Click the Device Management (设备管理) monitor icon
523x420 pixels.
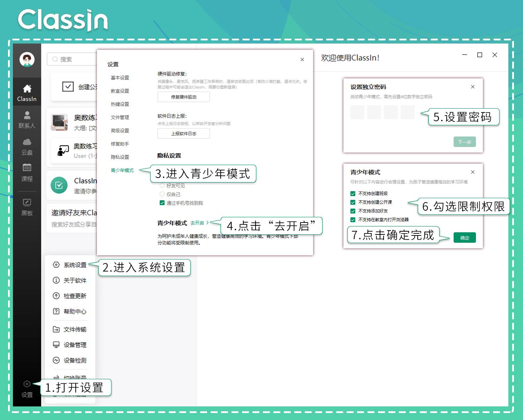click(56, 344)
